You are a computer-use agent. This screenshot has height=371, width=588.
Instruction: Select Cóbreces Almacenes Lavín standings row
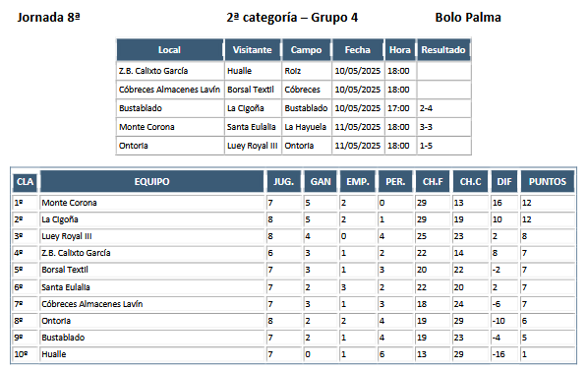click(x=293, y=304)
